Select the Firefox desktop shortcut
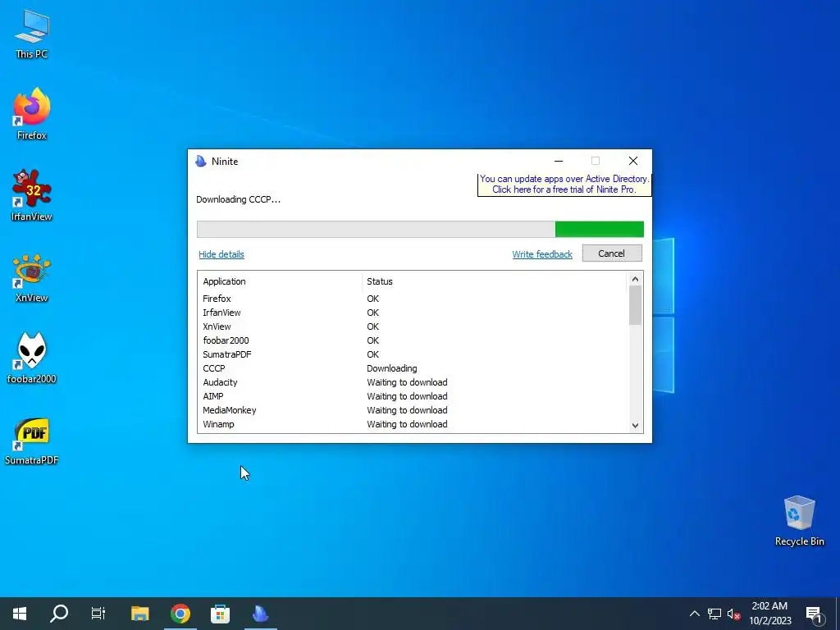 point(32,115)
